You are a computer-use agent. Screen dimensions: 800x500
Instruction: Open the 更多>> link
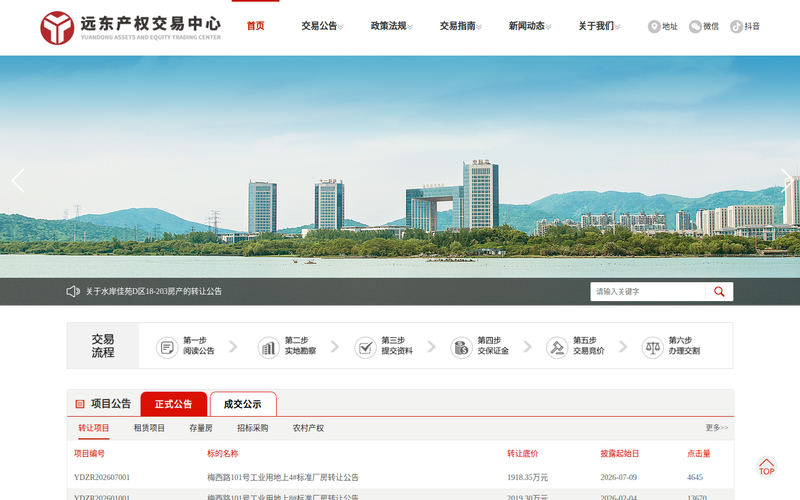(x=717, y=428)
